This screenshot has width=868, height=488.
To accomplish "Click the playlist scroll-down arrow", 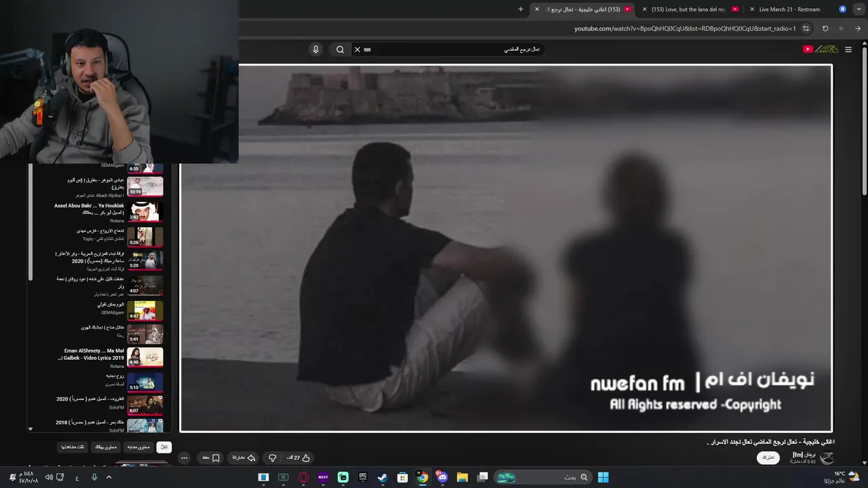I will click(30, 429).
